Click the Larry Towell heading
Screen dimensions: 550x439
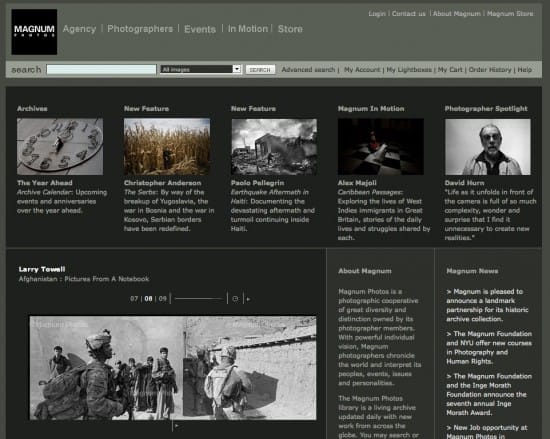[x=42, y=269]
